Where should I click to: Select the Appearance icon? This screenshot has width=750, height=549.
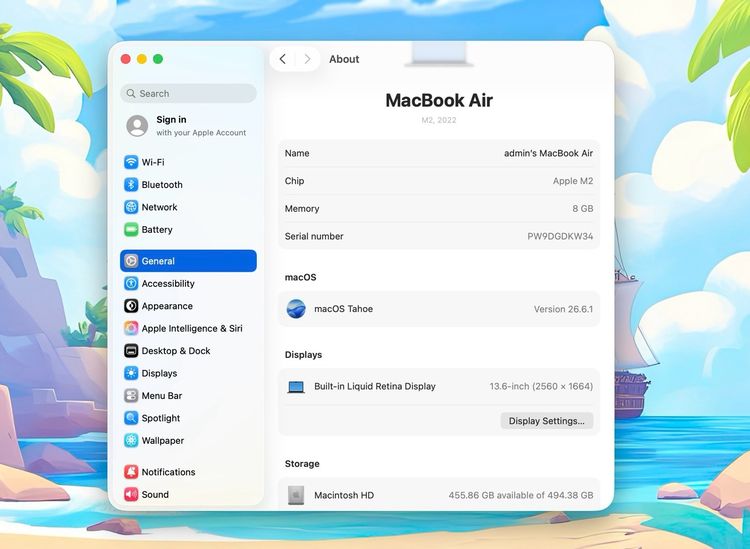[x=131, y=306]
